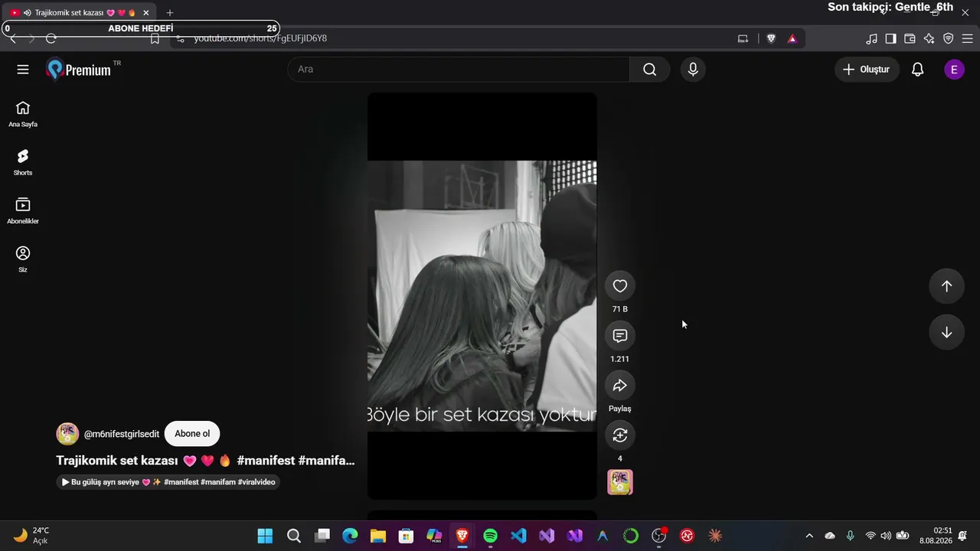The image size is (980, 551).
Task: Open the Oluştur create menu
Action: pyautogui.click(x=867, y=70)
